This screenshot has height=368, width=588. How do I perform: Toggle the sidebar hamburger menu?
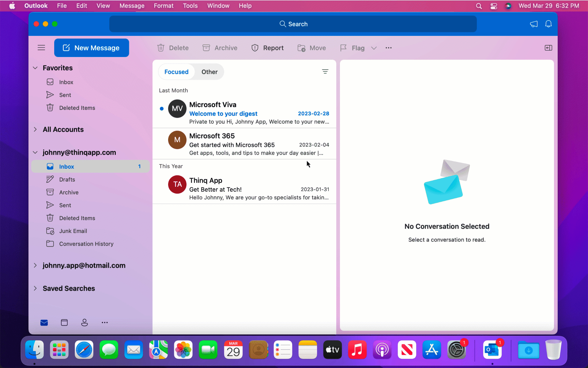(x=41, y=48)
